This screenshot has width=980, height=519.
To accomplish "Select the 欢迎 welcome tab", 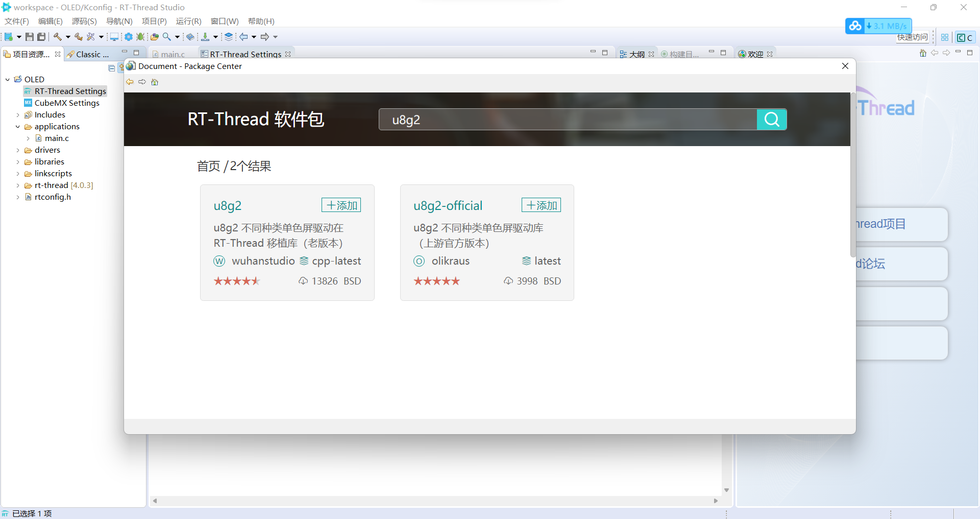I will 755,54.
